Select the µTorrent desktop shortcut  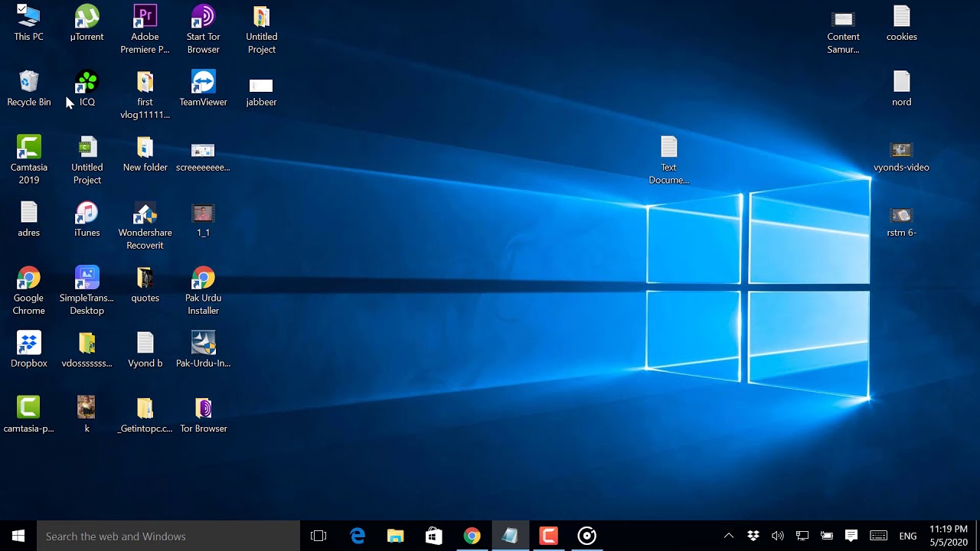click(87, 23)
